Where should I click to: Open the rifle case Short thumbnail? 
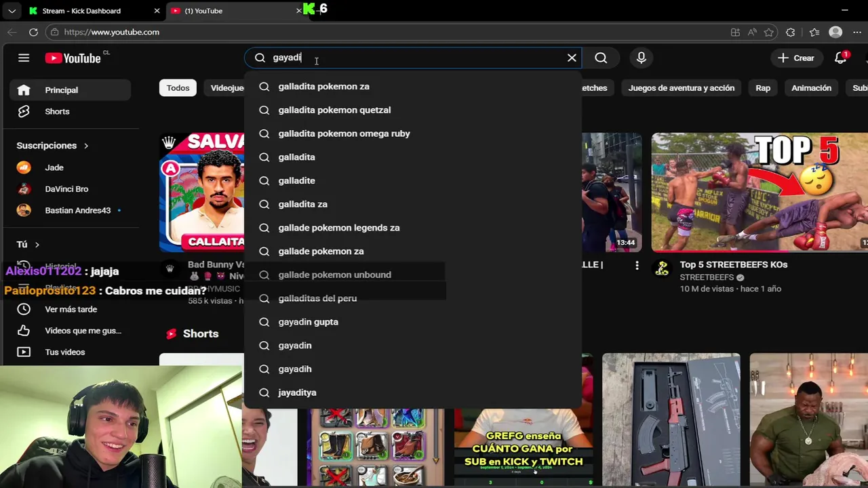[671, 420]
